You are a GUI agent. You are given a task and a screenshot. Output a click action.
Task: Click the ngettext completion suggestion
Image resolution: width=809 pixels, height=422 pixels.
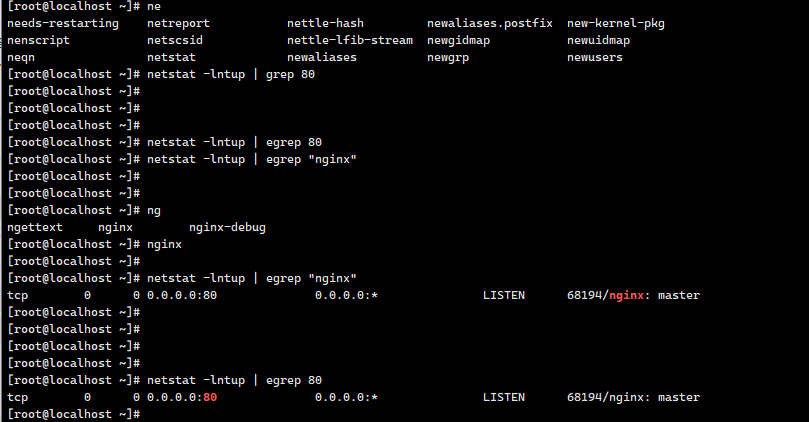coord(36,227)
